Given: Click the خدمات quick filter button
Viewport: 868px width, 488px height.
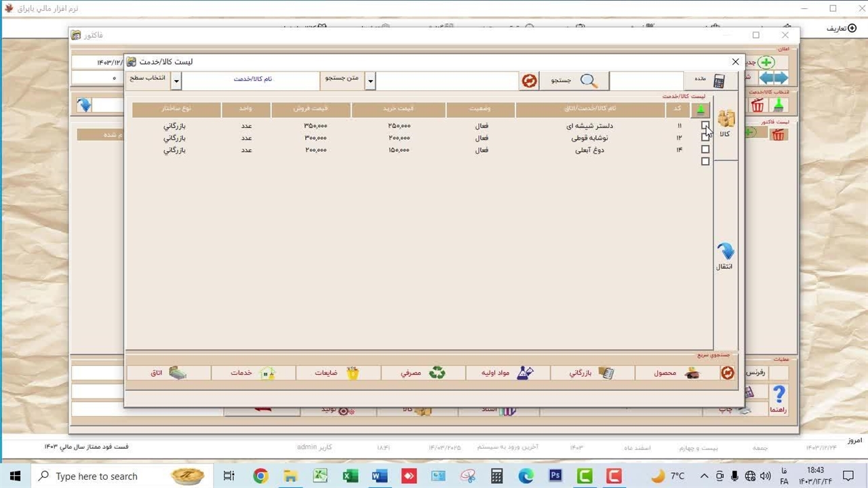Looking at the screenshot, I should [253, 373].
